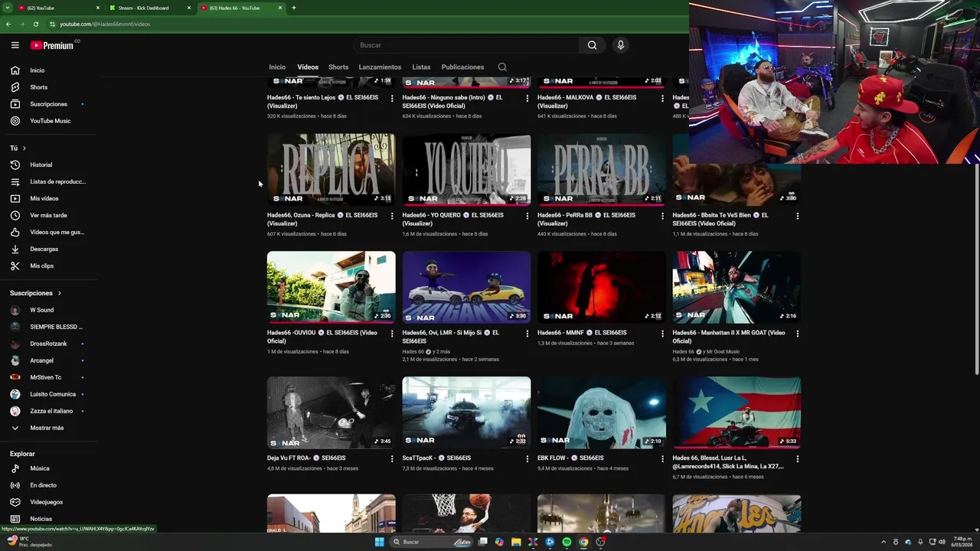Open YO QUIERO video thumbnail

466,169
